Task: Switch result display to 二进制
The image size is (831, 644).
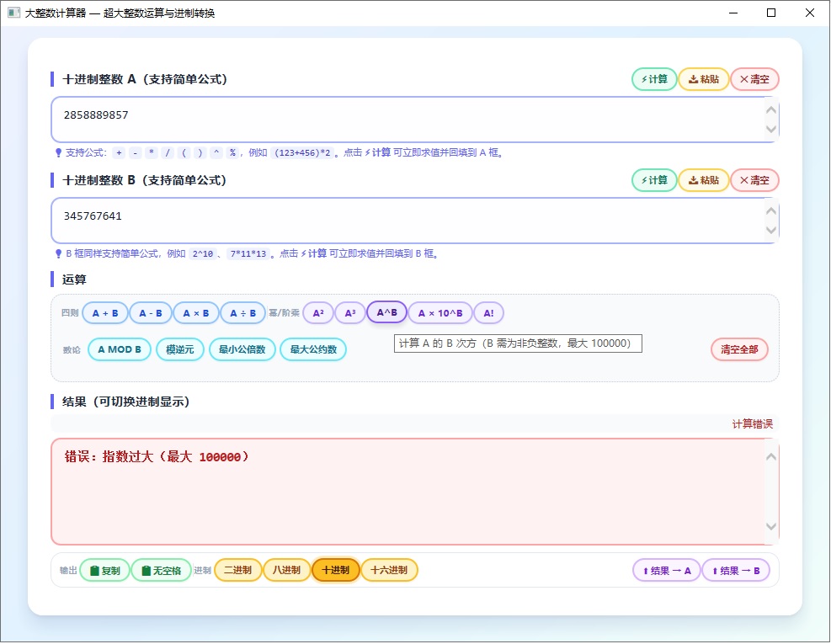Action: [x=238, y=570]
